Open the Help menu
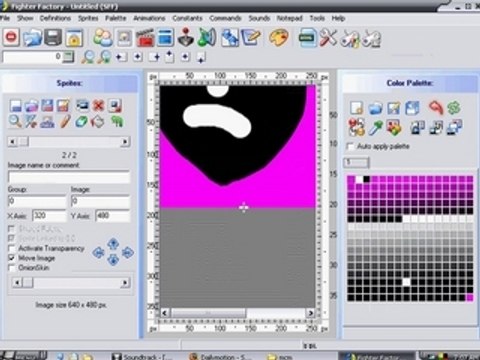The height and width of the screenshot is (360, 480). click(x=338, y=18)
